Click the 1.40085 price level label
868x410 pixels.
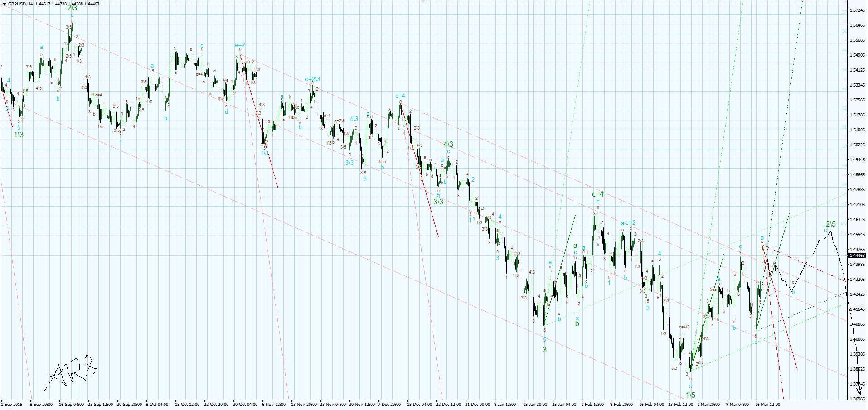point(857,324)
